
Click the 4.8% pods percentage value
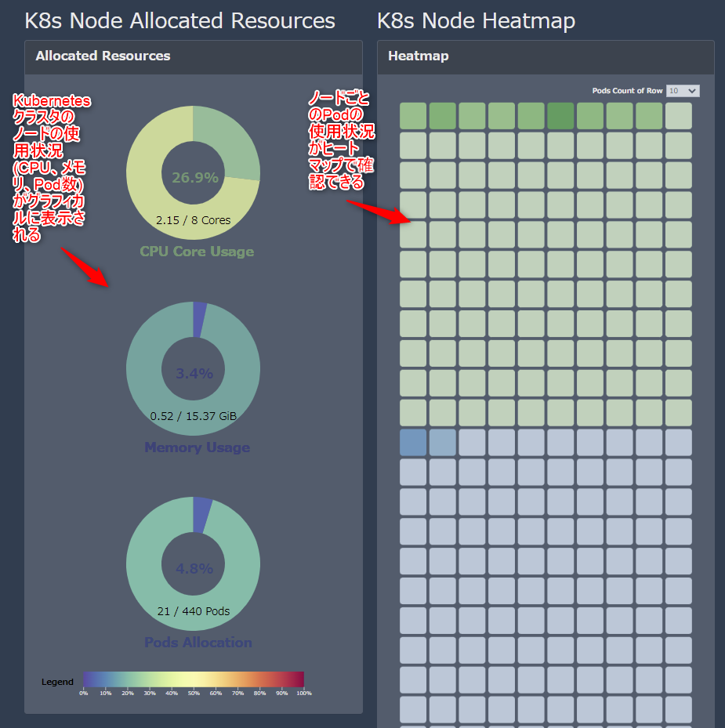pyautogui.click(x=194, y=568)
